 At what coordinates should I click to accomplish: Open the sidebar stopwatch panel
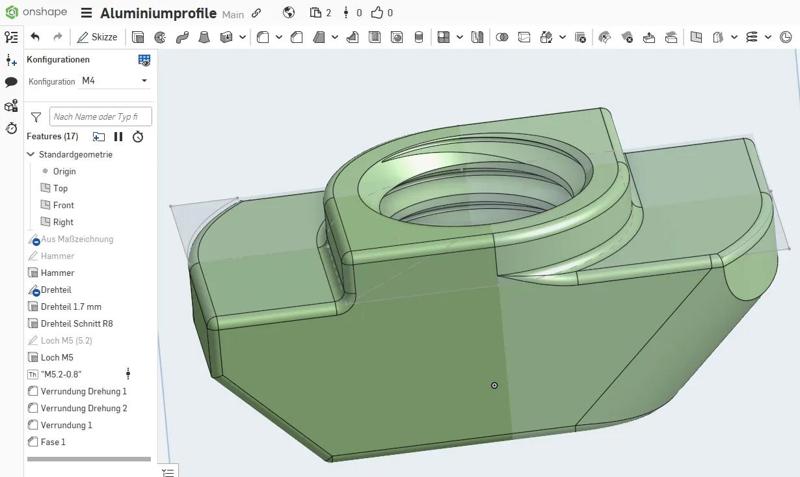(x=11, y=128)
